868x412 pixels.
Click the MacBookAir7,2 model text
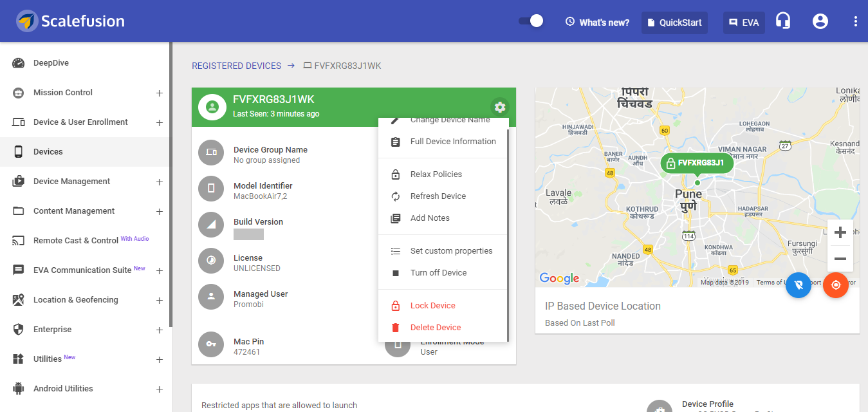coord(260,196)
